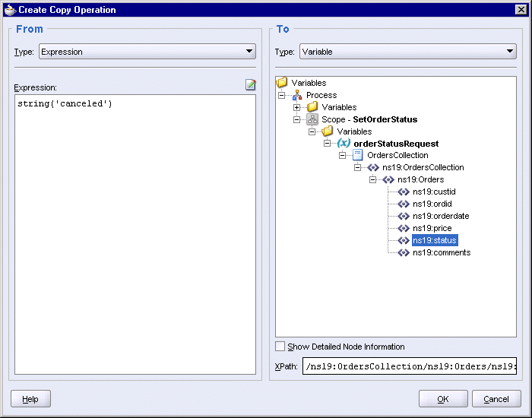This screenshot has width=532, height=418.
Task: Click the ns19:OrdersCollection element icon
Action: click(x=373, y=167)
